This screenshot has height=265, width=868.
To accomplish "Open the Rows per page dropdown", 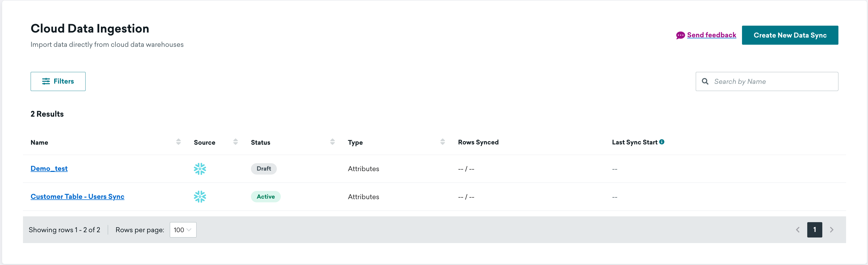I will (183, 230).
